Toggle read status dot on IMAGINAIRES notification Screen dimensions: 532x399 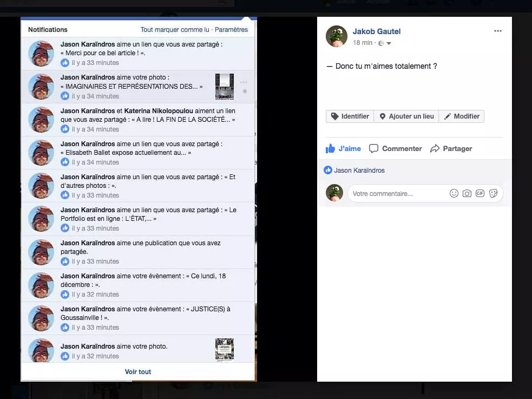tap(245, 91)
